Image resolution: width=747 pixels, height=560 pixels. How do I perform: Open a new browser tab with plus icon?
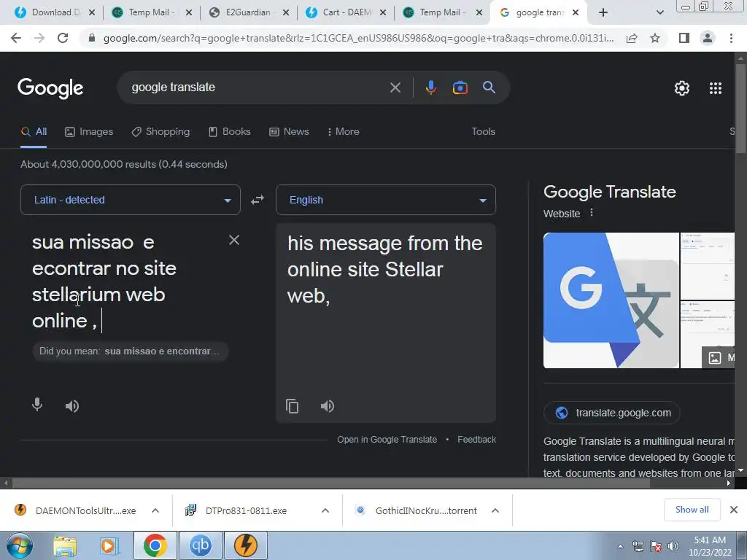point(603,12)
